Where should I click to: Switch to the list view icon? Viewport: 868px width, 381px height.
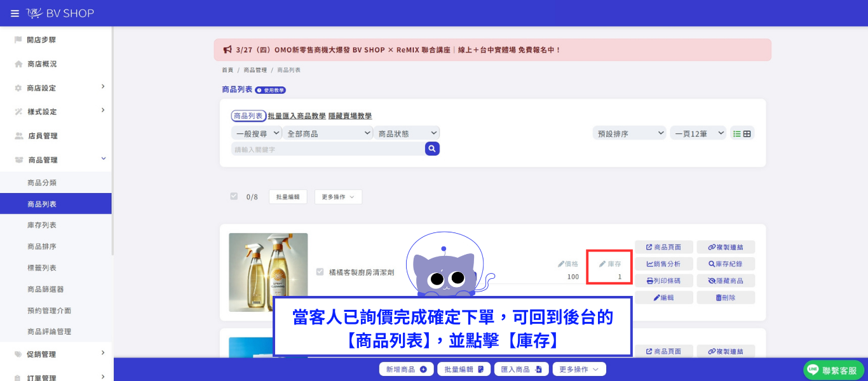pos(737,133)
